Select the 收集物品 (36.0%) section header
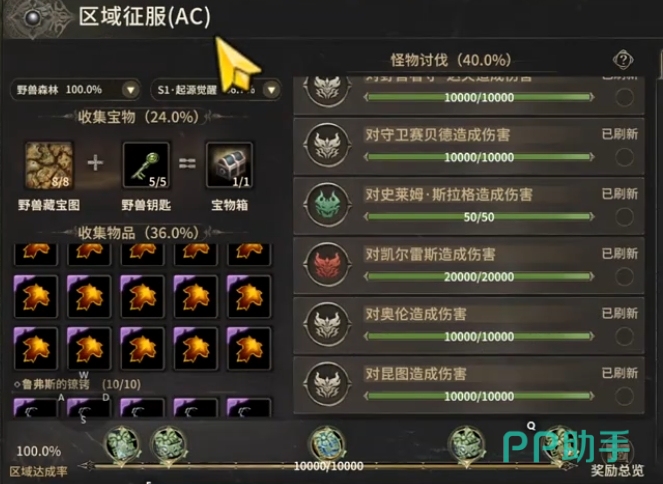 click(x=138, y=233)
